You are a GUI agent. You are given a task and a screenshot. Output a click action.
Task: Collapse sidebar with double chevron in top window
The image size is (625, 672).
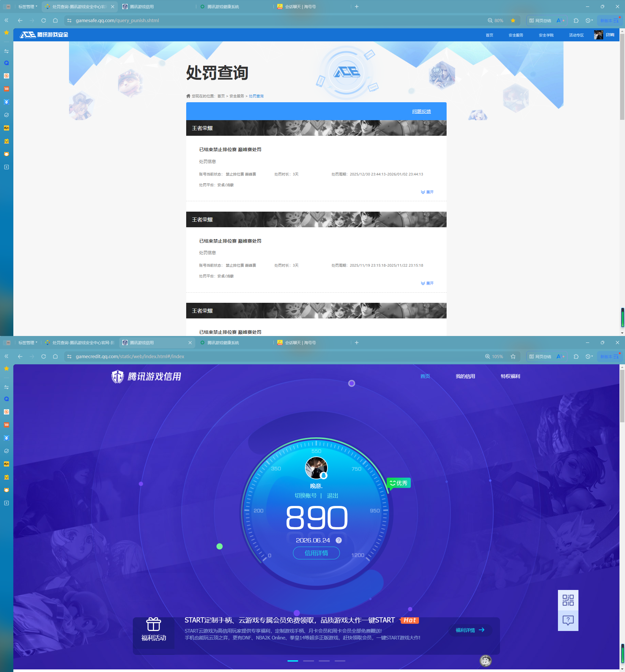pyautogui.click(x=7, y=20)
